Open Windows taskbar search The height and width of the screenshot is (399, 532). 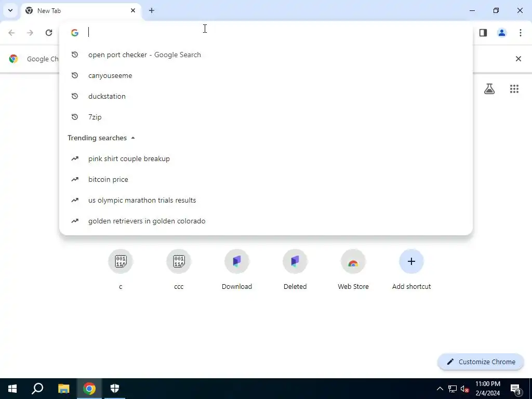37,389
